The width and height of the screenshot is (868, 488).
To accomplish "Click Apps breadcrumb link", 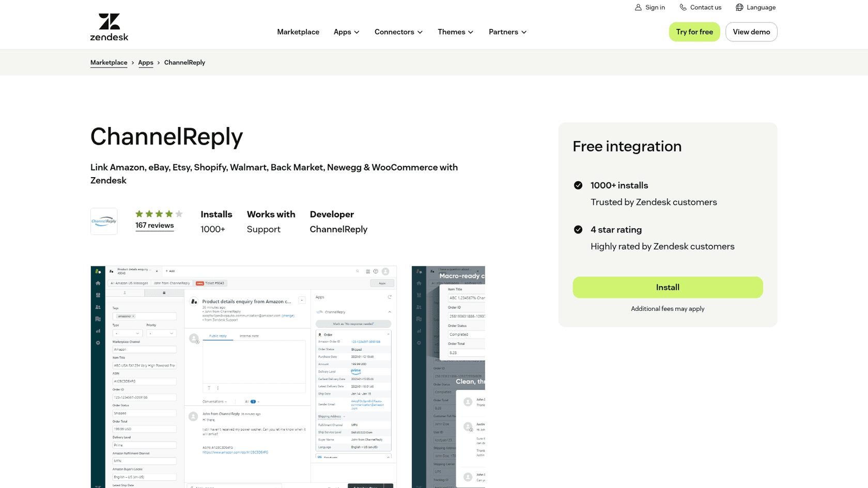I will pos(146,62).
